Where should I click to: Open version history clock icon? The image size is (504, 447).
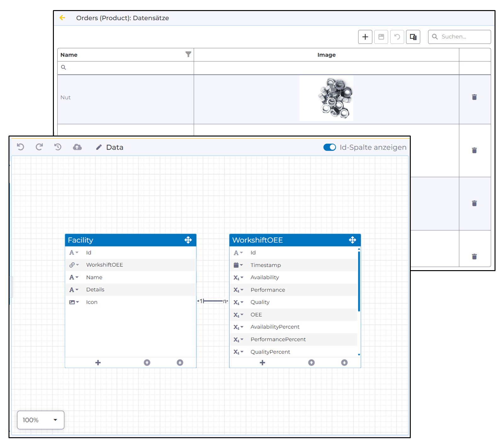[58, 147]
